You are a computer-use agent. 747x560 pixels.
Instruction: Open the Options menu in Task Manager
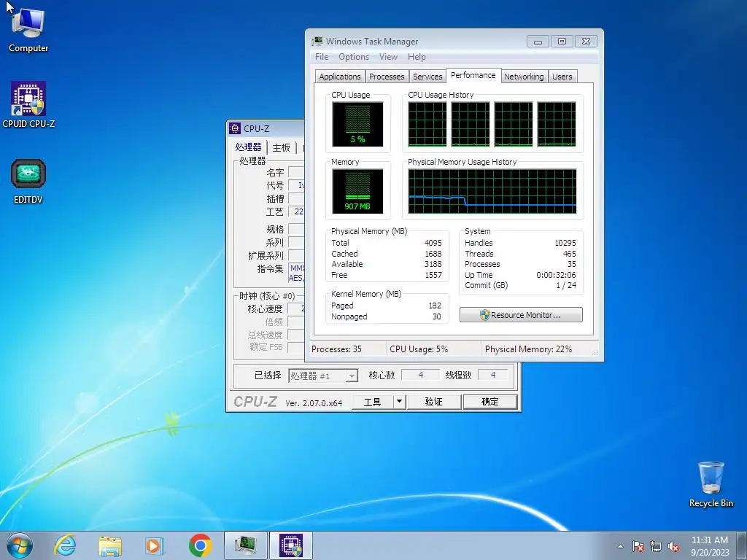pos(354,57)
